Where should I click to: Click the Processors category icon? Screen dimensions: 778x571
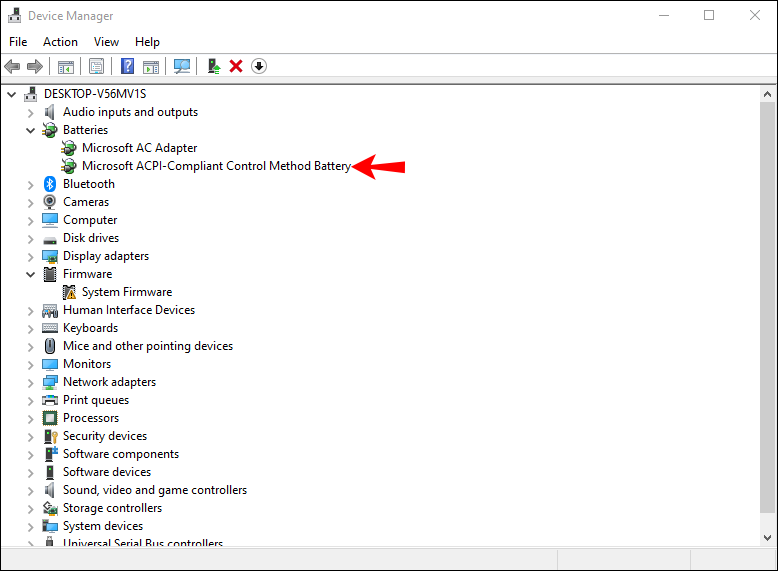pyautogui.click(x=50, y=418)
